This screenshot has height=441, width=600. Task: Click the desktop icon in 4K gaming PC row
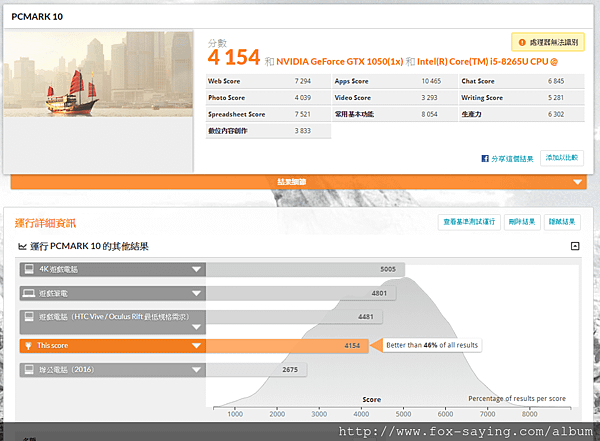[x=29, y=269]
